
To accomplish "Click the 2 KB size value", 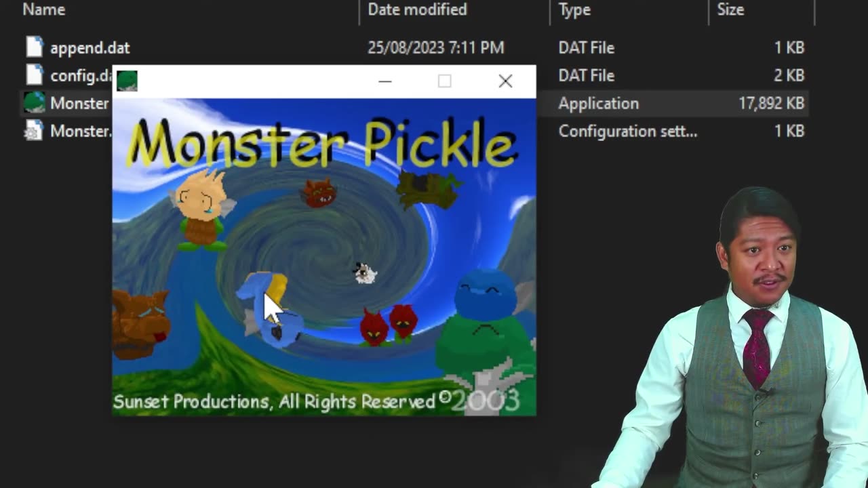I will point(789,76).
